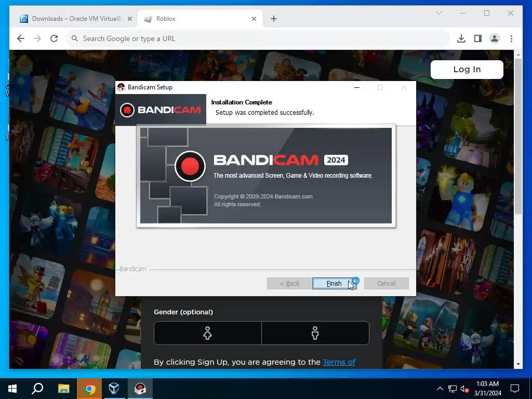
Task: Click the Log In button on Roblox
Action: point(467,69)
